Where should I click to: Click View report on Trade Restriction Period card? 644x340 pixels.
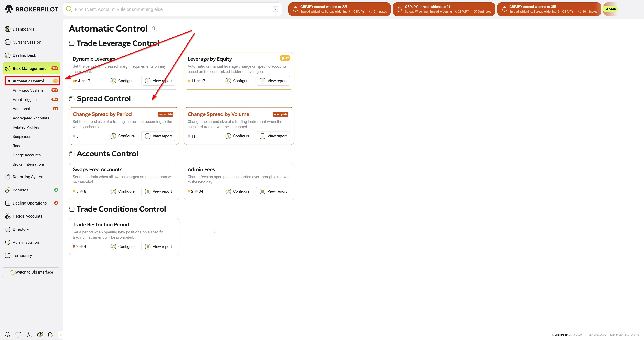click(158, 247)
